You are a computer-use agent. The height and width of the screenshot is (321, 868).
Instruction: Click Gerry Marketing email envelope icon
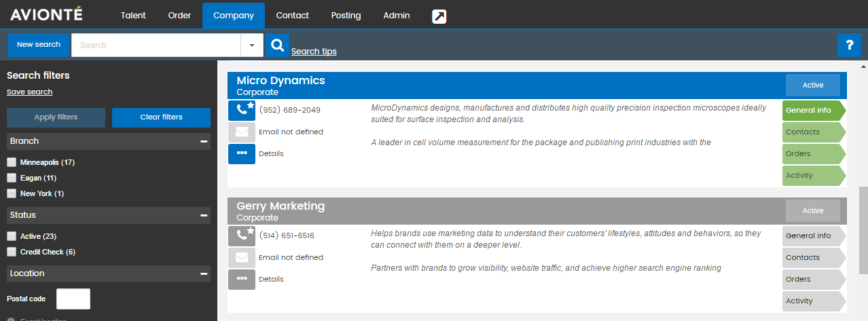(242, 257)
